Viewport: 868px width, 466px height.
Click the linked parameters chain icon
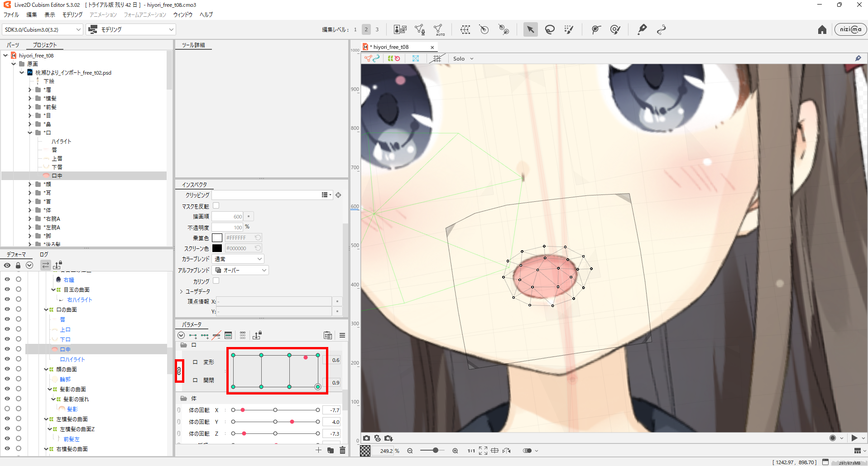click(x=179, y=371)
